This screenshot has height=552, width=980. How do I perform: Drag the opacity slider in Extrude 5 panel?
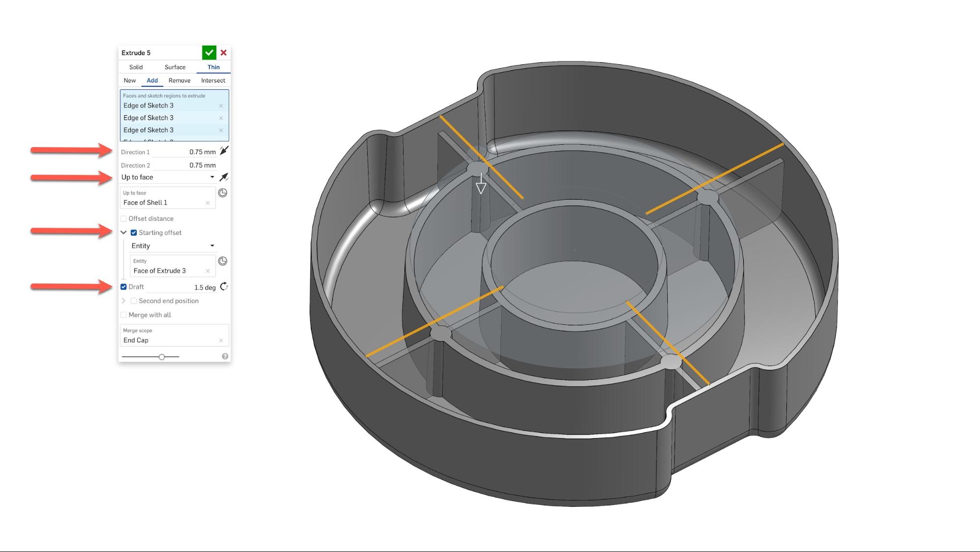click(x=162, y=357)
